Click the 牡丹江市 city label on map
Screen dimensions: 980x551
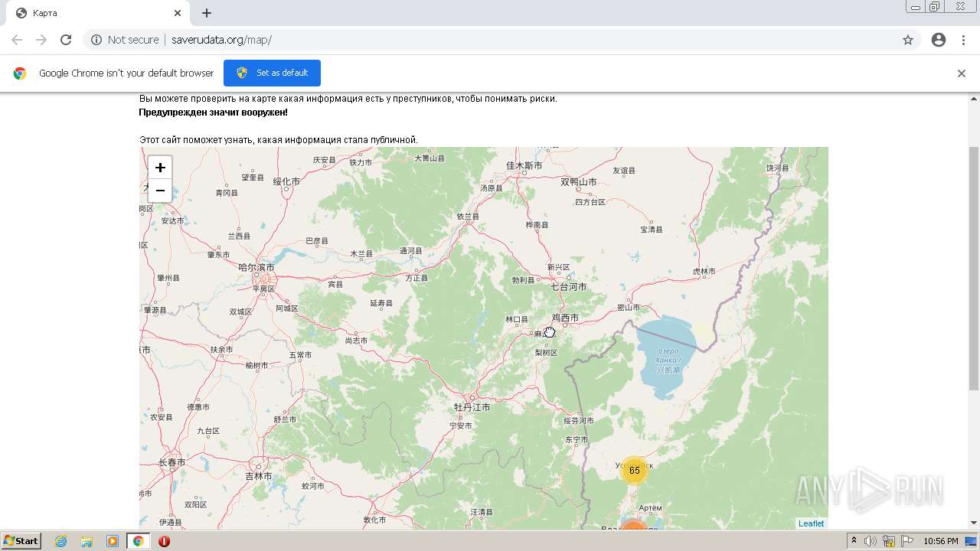click(472, 407)
